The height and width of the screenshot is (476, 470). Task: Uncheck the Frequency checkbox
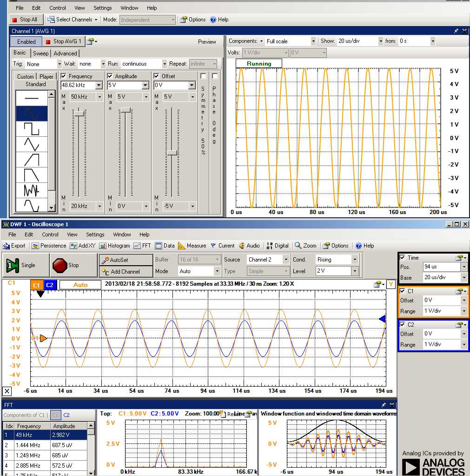[64, 76]
